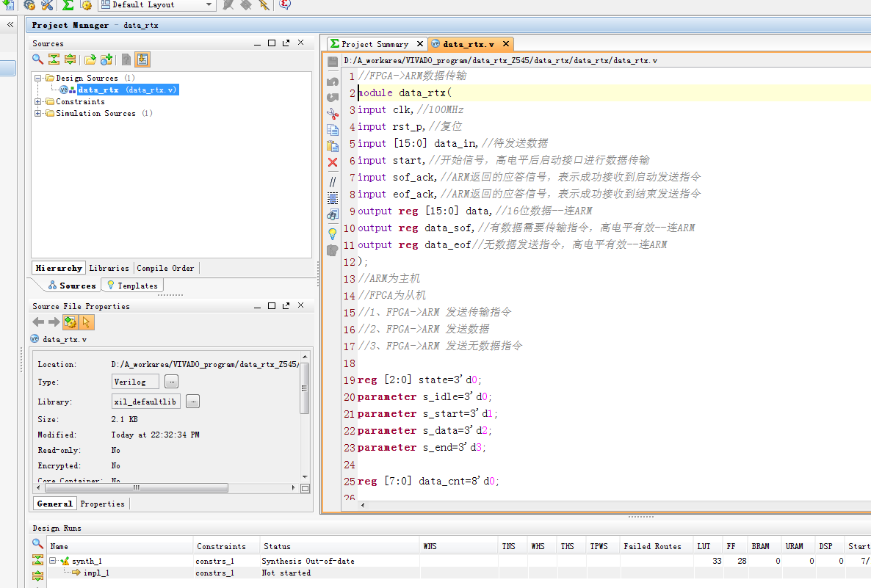Open the Compile Order tab
Screen dimensions: 871x588
click(x=165, y=269)
